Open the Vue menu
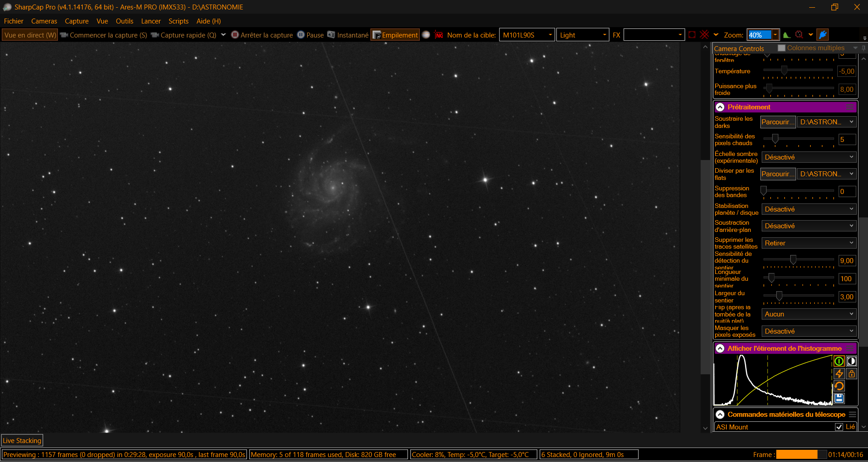 tap(102, 21)
